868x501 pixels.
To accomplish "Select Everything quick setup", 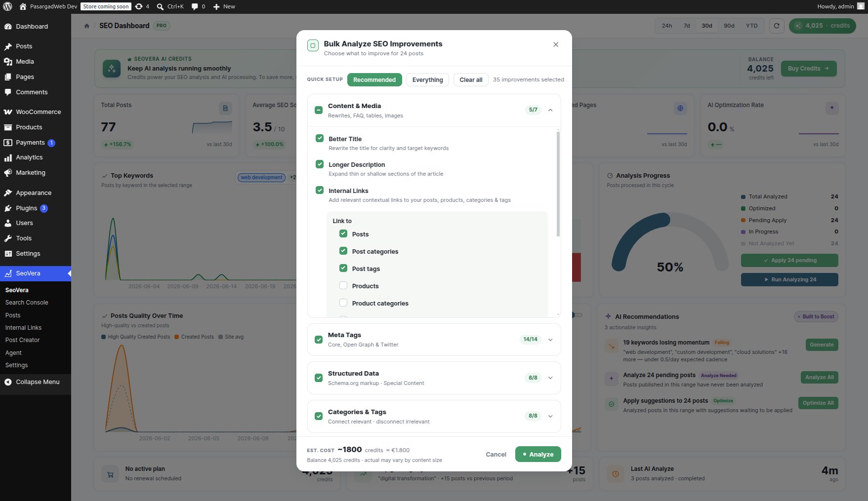I will 427,79.
